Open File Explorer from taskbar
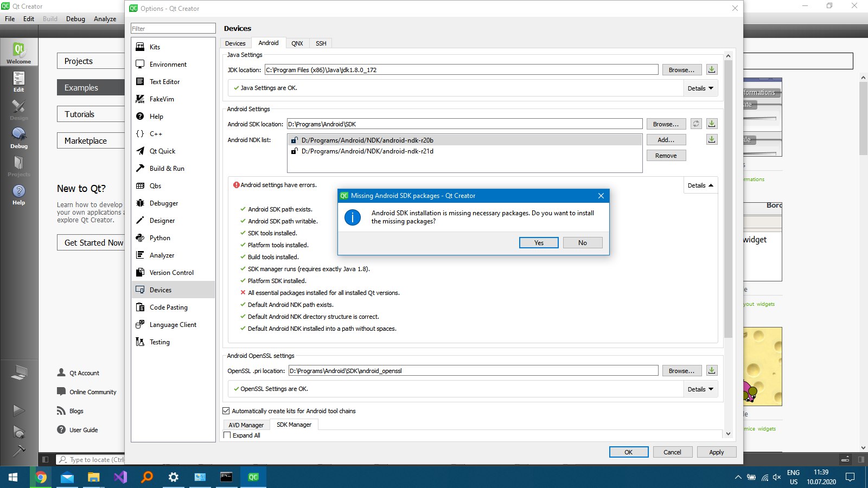The width and height of the screenshot is (868, 488). click(x=94, y=477)
